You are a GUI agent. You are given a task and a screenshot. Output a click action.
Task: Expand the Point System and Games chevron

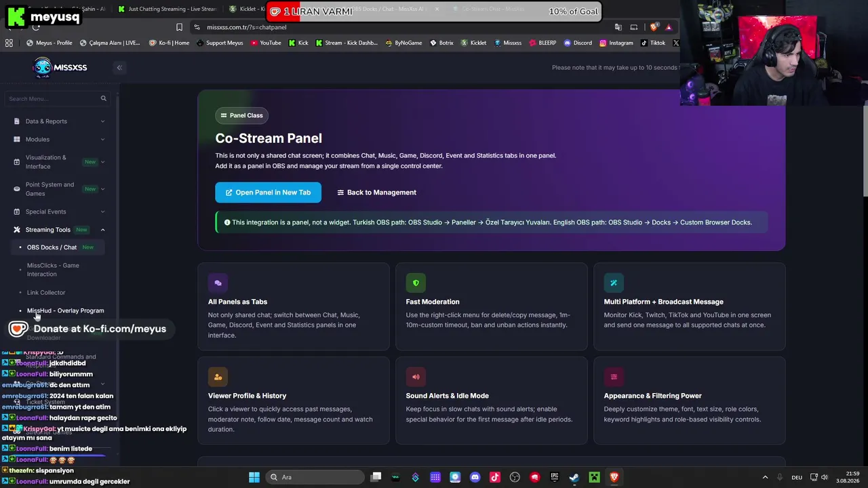102,189
